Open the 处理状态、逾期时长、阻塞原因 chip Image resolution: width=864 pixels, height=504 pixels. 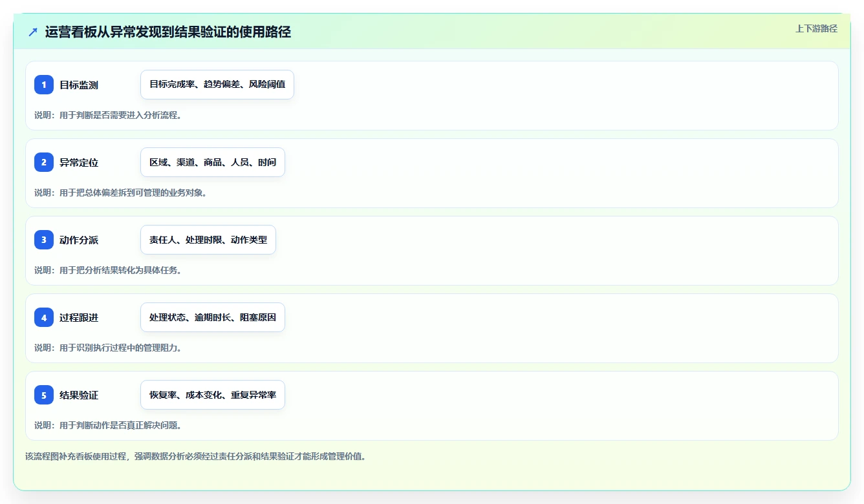point(213,317)
